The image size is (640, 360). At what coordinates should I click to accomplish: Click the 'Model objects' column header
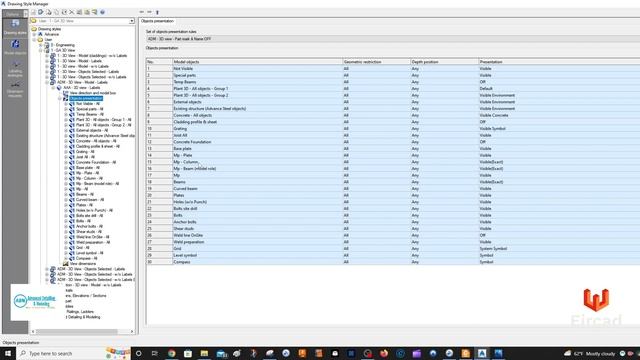click(257, 62)
